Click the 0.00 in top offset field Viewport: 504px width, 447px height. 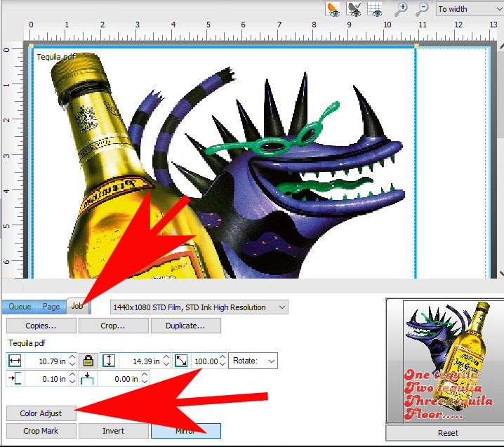click(119, 379)
